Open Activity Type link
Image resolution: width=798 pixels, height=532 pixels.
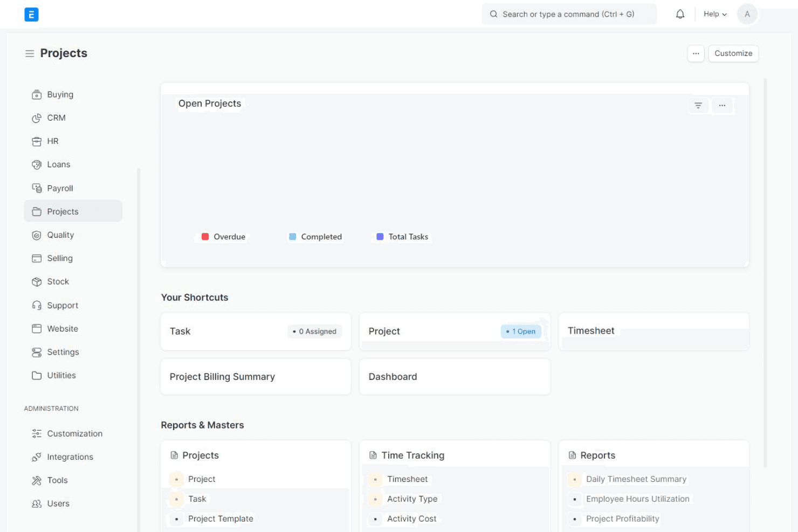[412, 499]
